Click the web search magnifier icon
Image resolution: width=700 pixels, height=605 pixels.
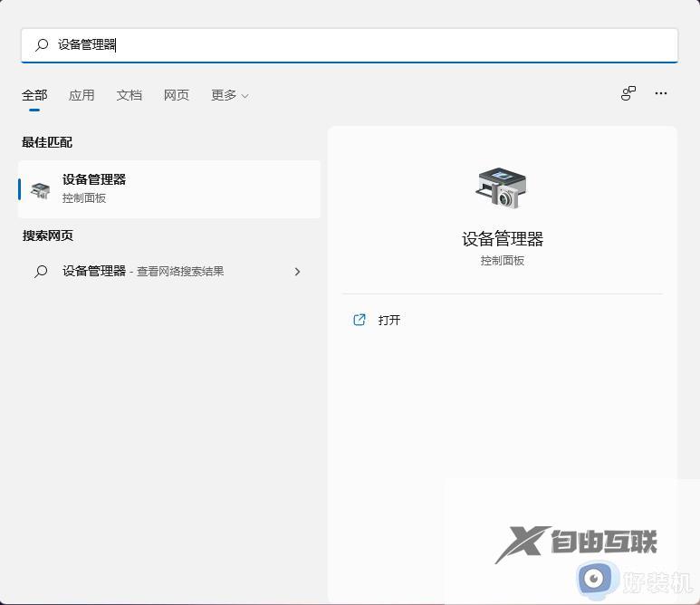[x=41, y=271]
